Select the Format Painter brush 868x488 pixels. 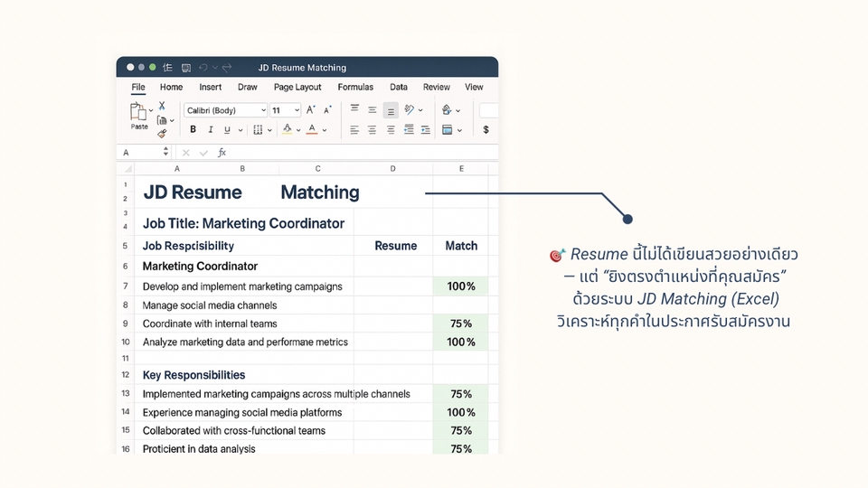pyautogui.click(x=162, y=133)
